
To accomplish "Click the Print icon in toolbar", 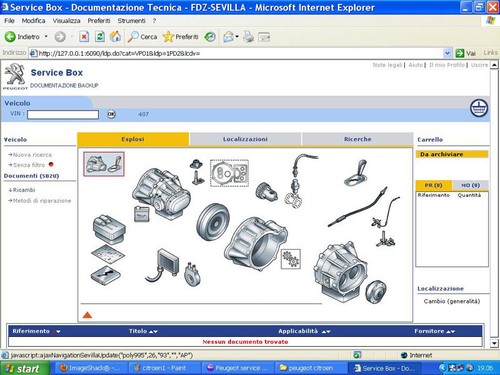I will pos(248,37).
